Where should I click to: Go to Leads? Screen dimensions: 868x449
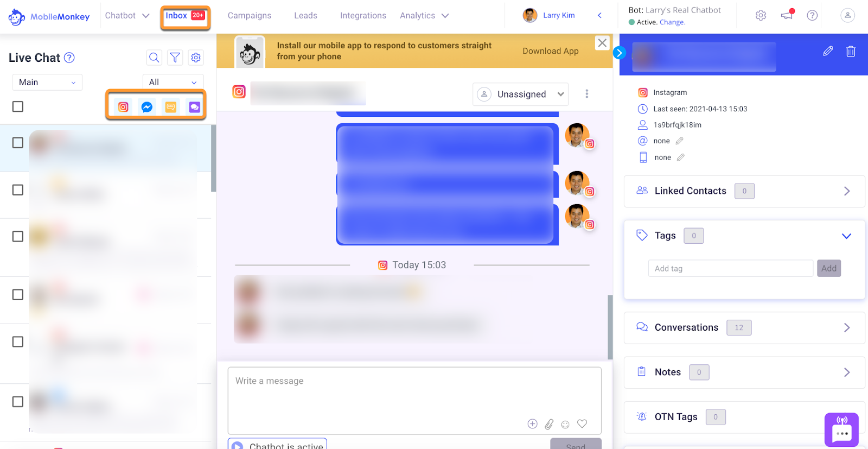(x=305, y=16)
